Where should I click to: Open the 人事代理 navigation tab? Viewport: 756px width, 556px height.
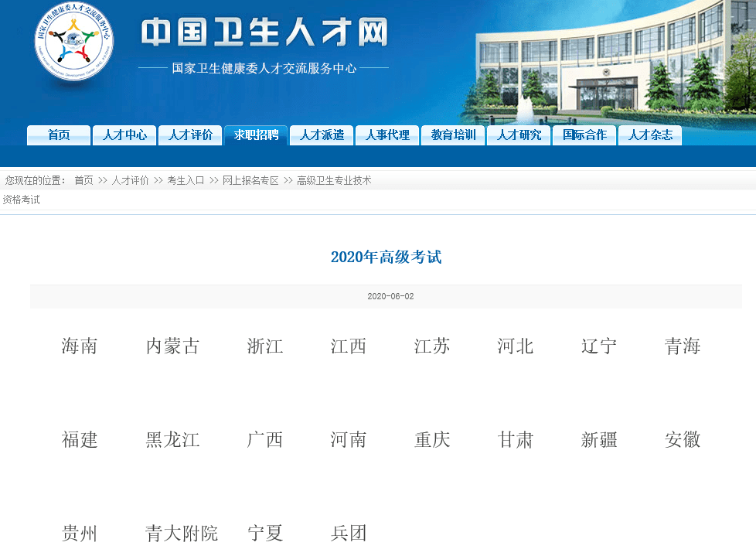387,135
